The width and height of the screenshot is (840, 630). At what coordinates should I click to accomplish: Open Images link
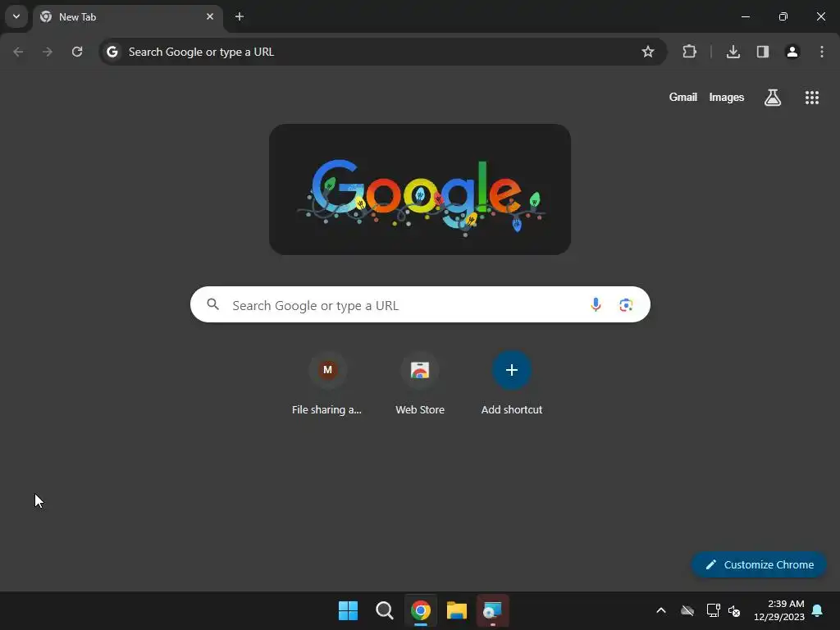click(x=727, y=98)
